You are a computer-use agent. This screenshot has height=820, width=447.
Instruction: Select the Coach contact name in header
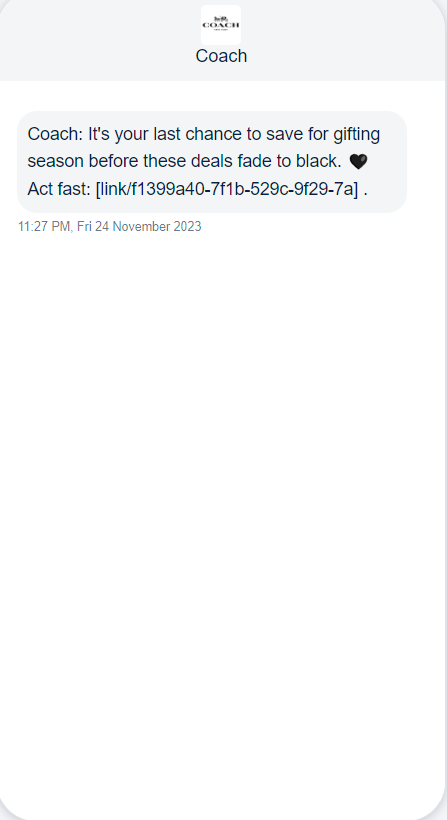(221, 56)
